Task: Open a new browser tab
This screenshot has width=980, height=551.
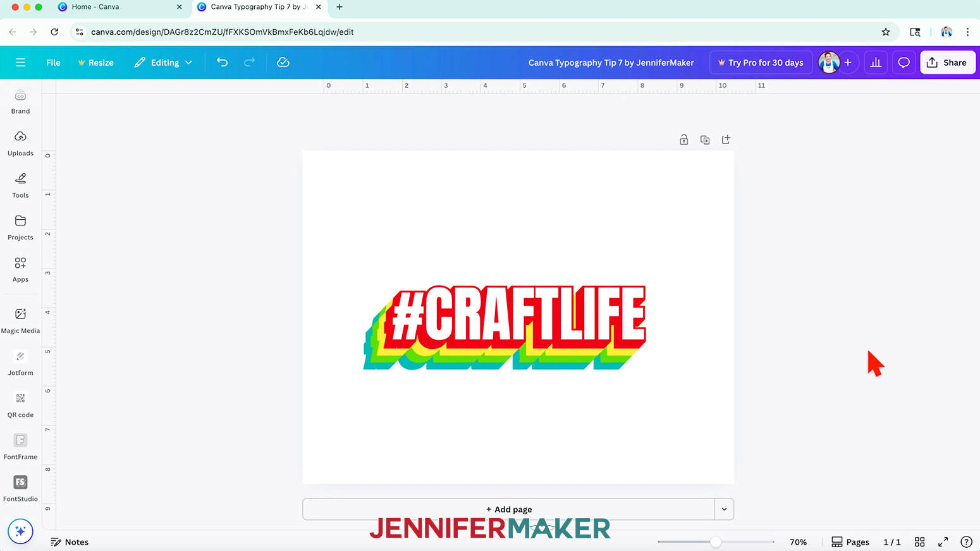Action: click(x=340, y=7)
